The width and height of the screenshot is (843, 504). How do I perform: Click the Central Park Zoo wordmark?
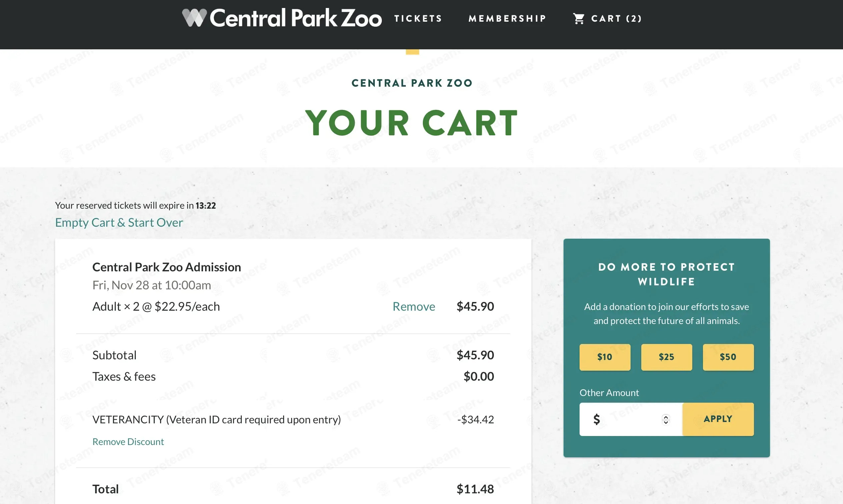click(x=295, y=18)
